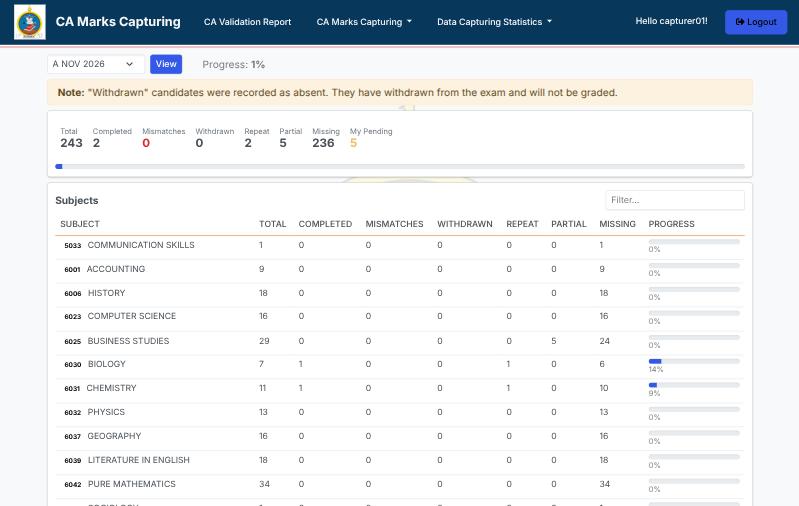This screenshot has width=799, height=506.
Task: Select the GEOGRAPHY subject row
Action: (400, 438)
